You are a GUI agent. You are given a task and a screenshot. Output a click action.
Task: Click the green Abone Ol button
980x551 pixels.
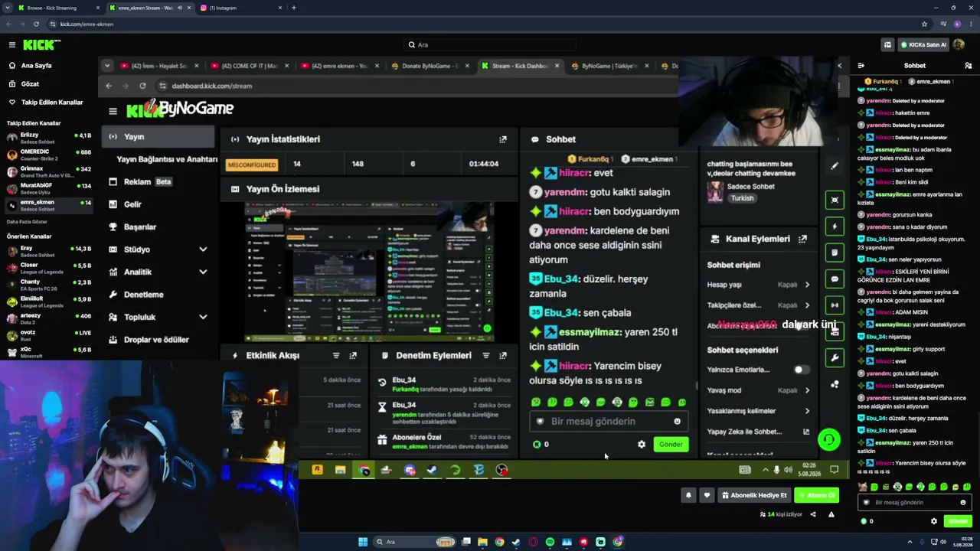[816, 495]
